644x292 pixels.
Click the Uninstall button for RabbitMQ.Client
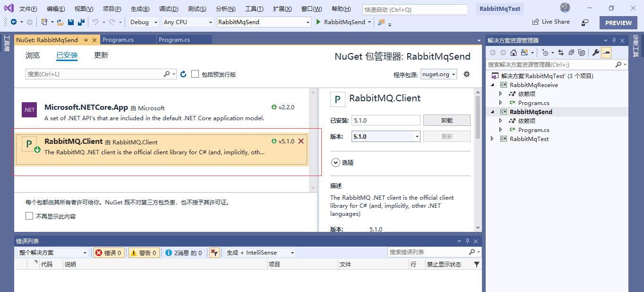pos(447,120)
